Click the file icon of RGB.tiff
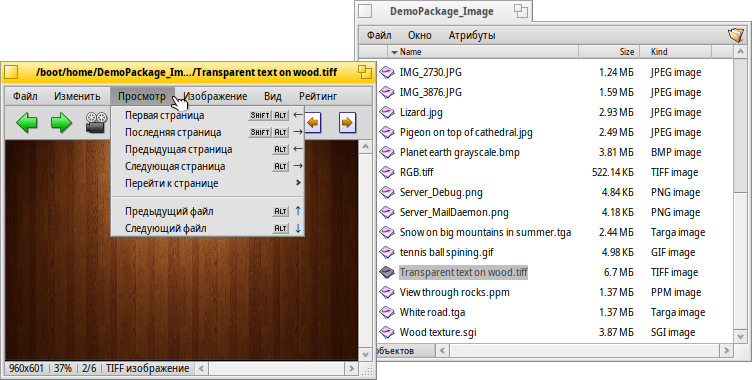This screenshot has height=380, width=752. 387,172
